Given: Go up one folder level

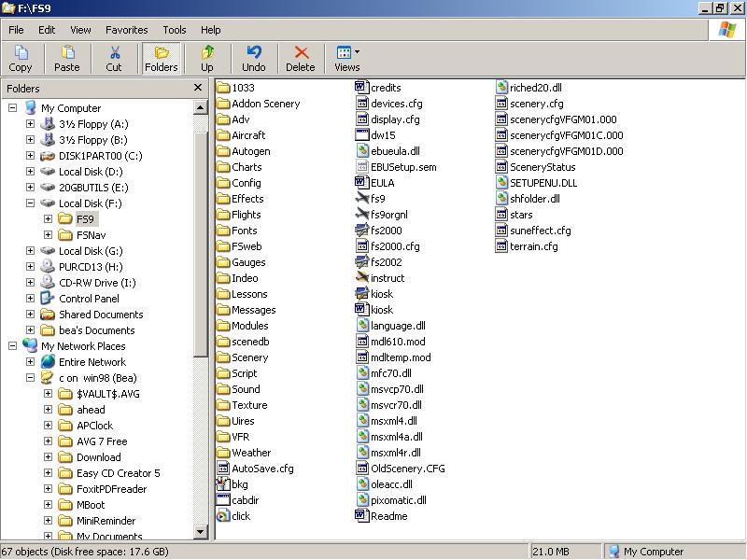Looking at the screenshot, I should (x=207, y=58).
